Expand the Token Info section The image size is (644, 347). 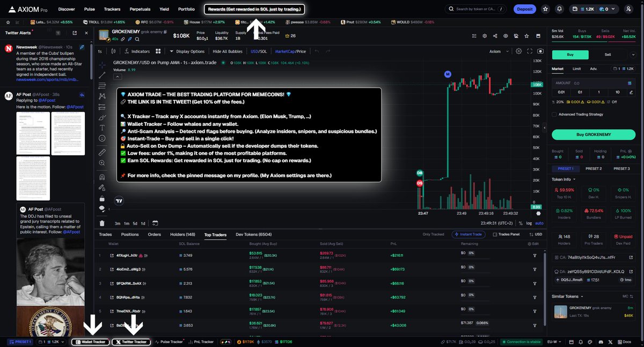(564, 179)
